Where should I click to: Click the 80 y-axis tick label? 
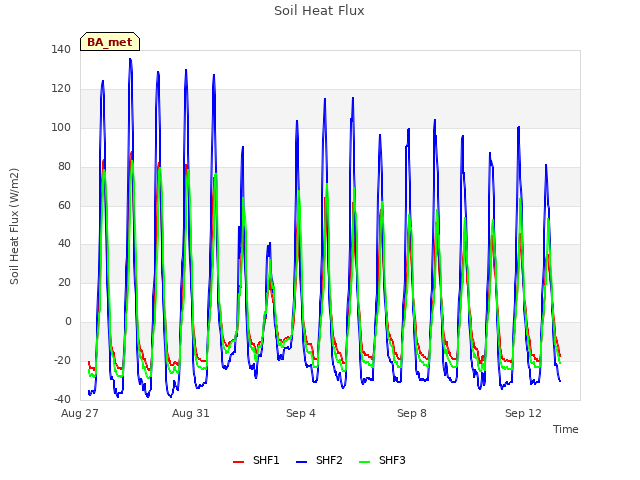coord(64,167)
